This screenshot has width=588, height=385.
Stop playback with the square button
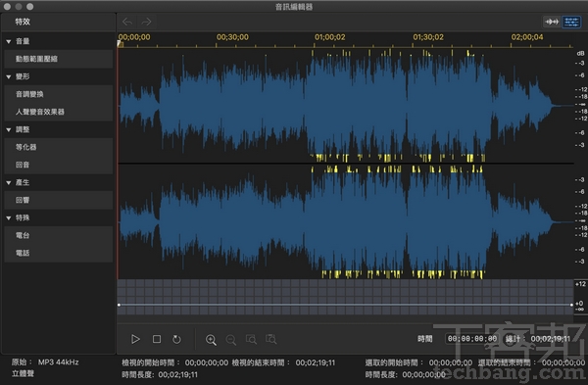pos(157,339)
